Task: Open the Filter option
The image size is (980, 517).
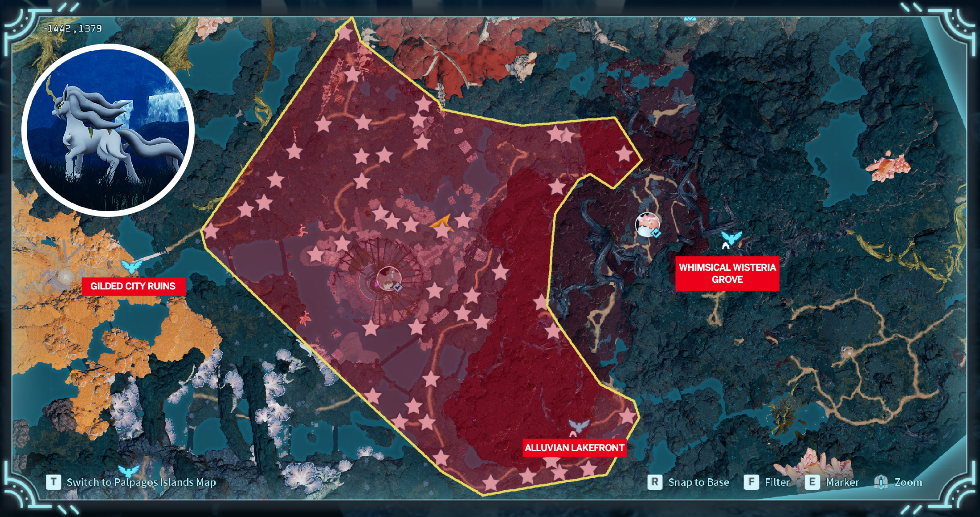Action: click(x=777, y=482)
